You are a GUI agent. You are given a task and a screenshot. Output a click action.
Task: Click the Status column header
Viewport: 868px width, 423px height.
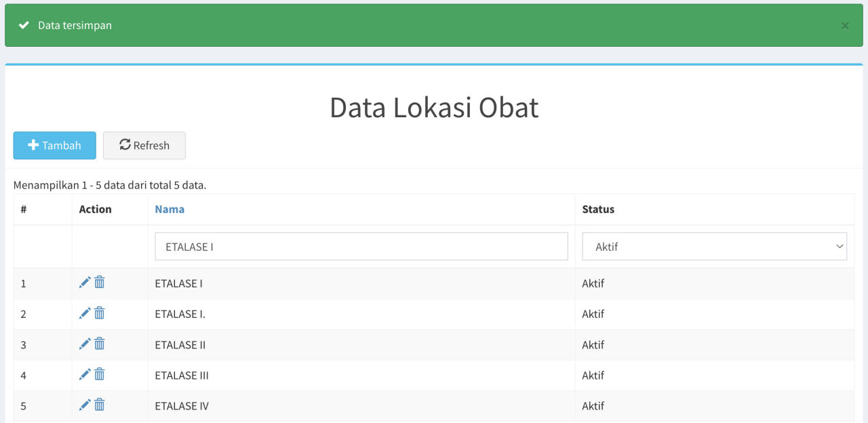click(x=598, y=209)
